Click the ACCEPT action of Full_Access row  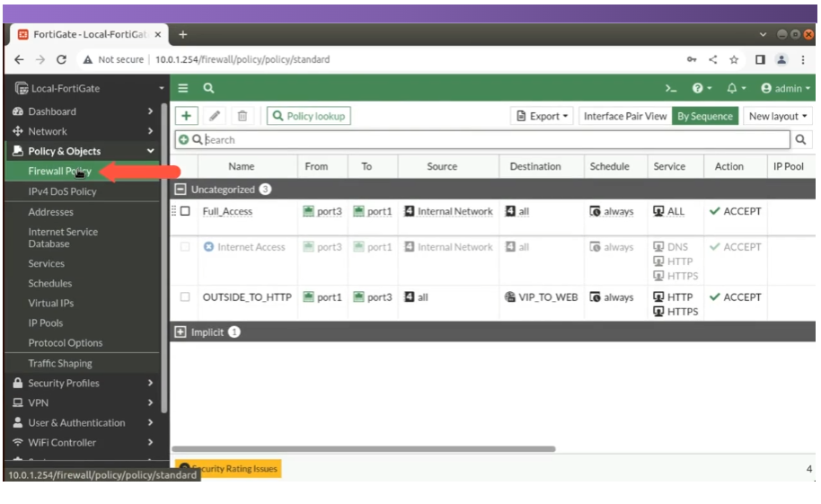pyautogui.click(x=735, y=211)
